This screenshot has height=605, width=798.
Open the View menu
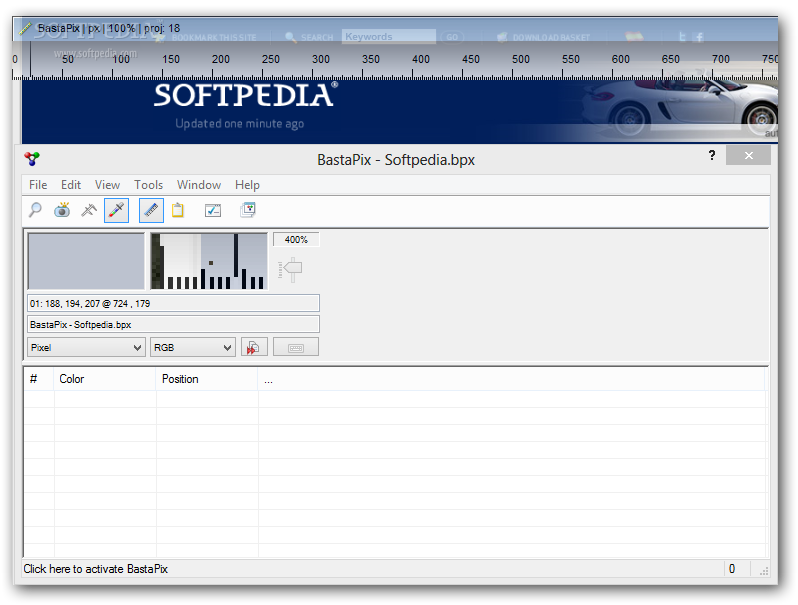107,185
